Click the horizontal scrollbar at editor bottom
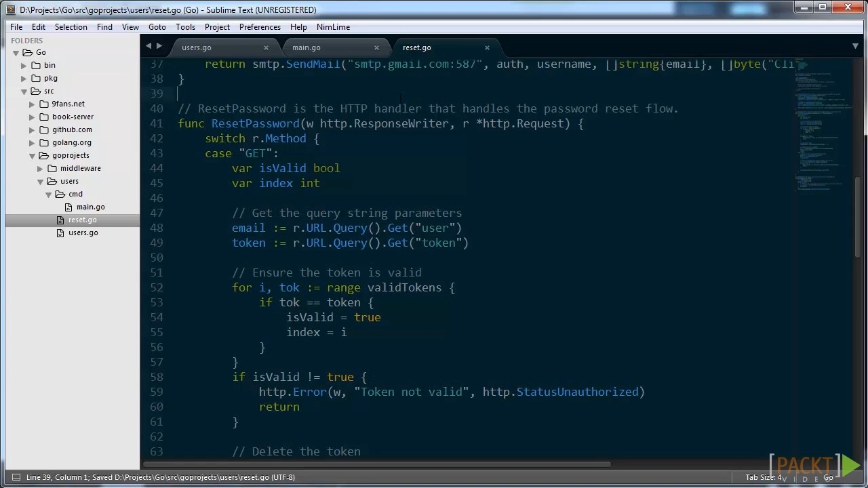 click(376, 464)
